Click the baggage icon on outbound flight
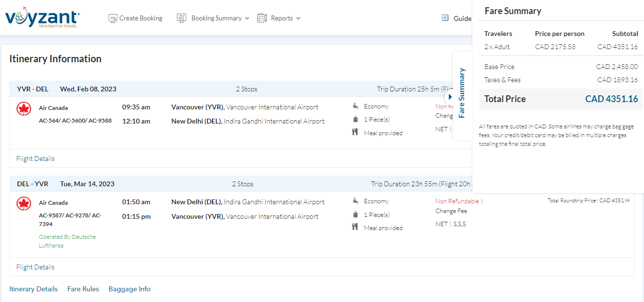Image resolution: width=644 pixels, height=302 pixels. coord(355,120)
